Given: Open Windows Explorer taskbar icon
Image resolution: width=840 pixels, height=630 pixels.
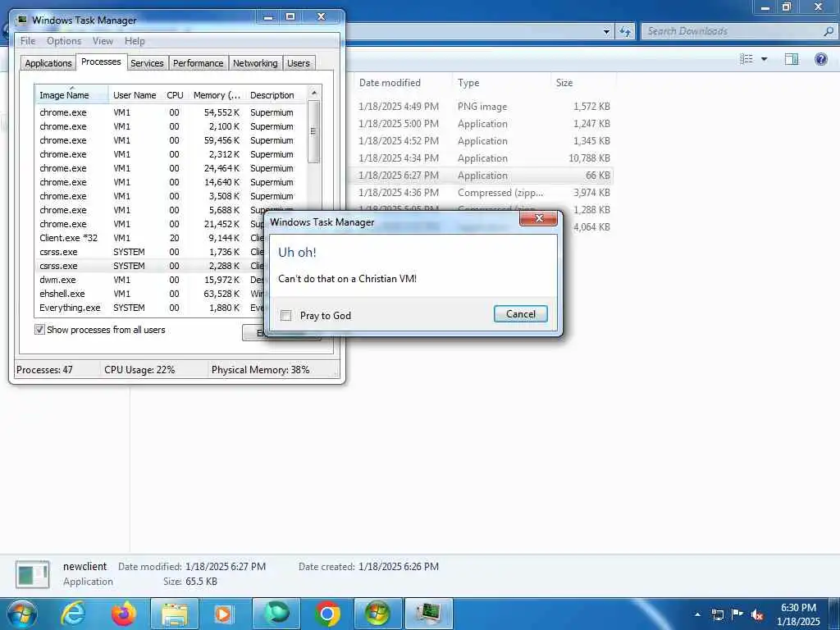Looking at the screenshot, I should click(175, 614).
